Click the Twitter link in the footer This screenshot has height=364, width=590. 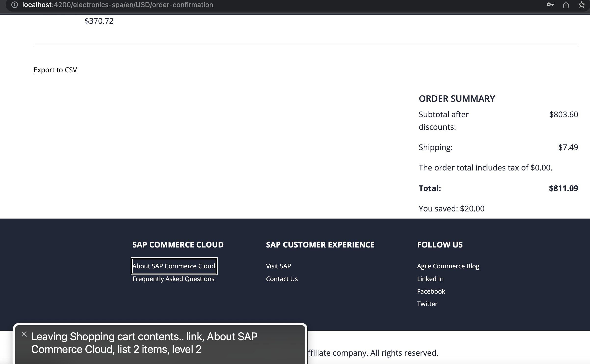[x=427, y=304]
